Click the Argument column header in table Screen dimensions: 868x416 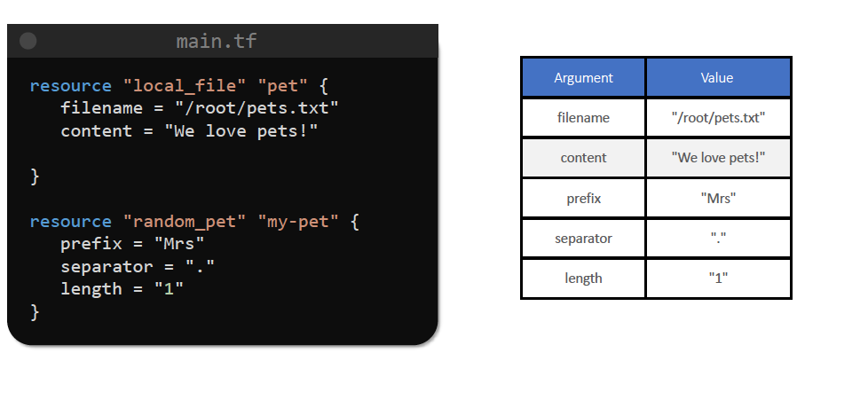coord(583,77)
